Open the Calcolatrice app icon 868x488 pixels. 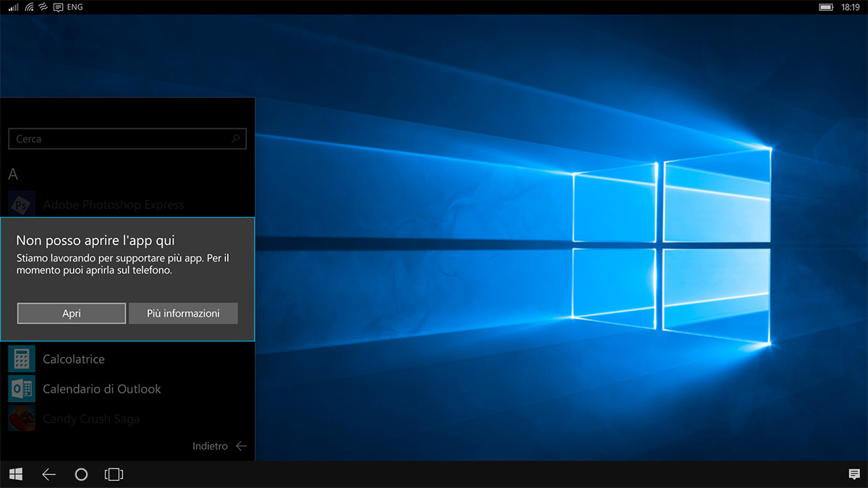pyautogui.click(x=22, y=359)
